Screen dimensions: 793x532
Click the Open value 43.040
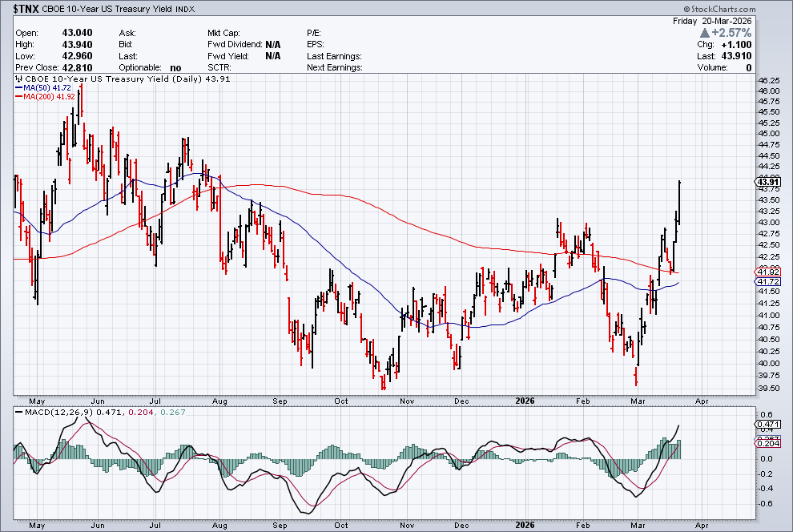pyautogui.click(x=78, y=33)
